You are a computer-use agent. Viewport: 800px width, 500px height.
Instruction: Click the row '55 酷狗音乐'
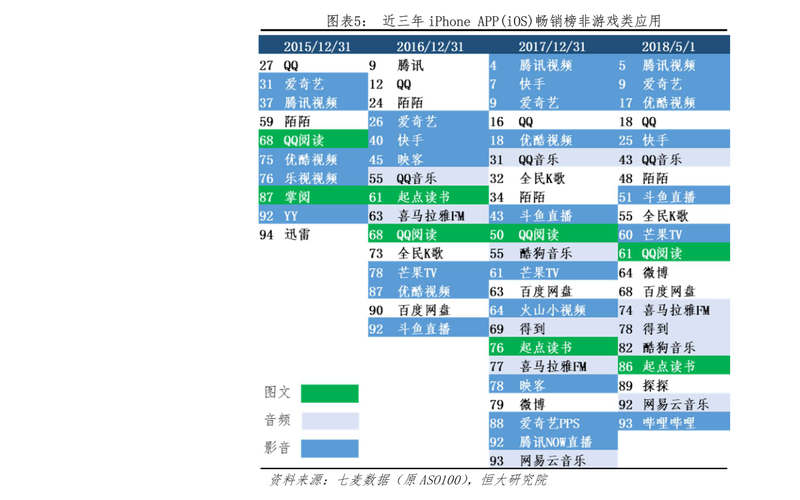[553, 253]
